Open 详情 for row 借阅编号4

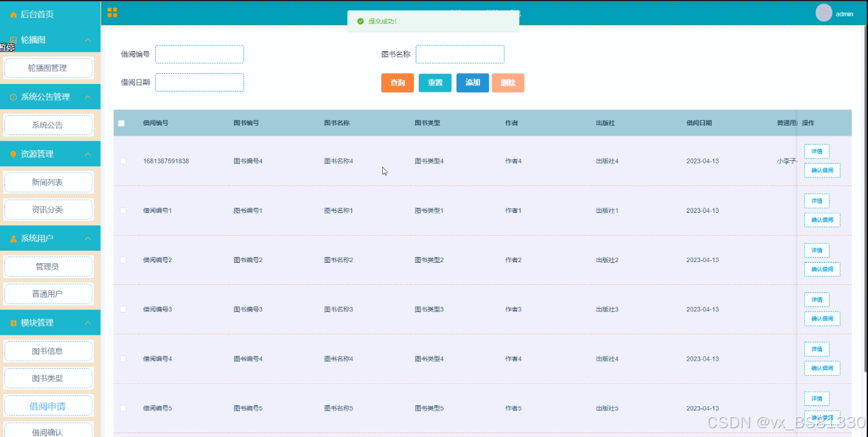tap(817, 349)
